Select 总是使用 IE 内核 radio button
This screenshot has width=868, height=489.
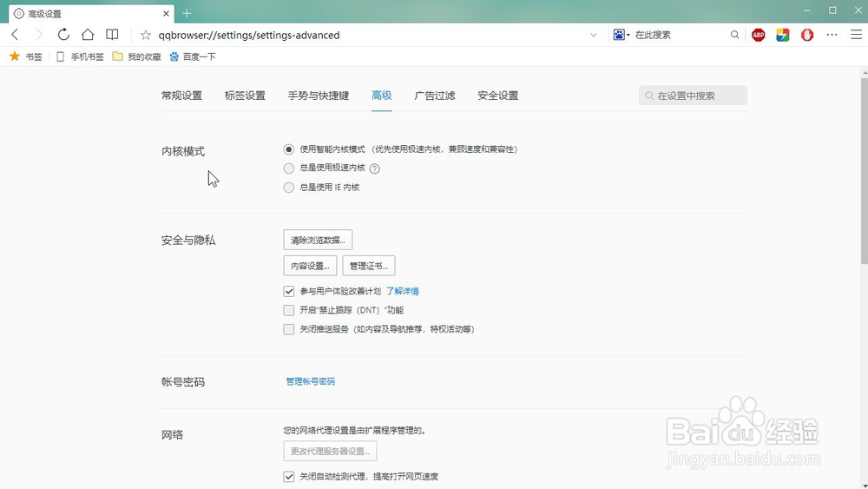(x=288, y=188)
